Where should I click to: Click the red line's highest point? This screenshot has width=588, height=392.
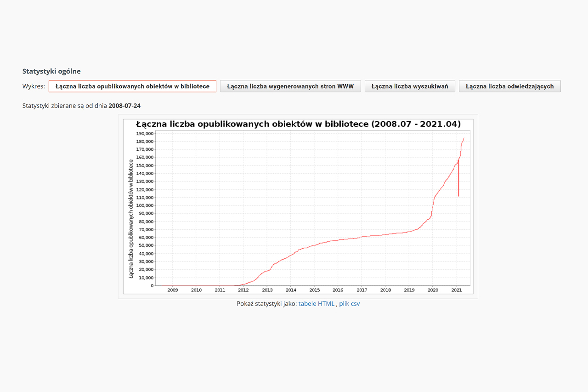click(x=464, y=138)
